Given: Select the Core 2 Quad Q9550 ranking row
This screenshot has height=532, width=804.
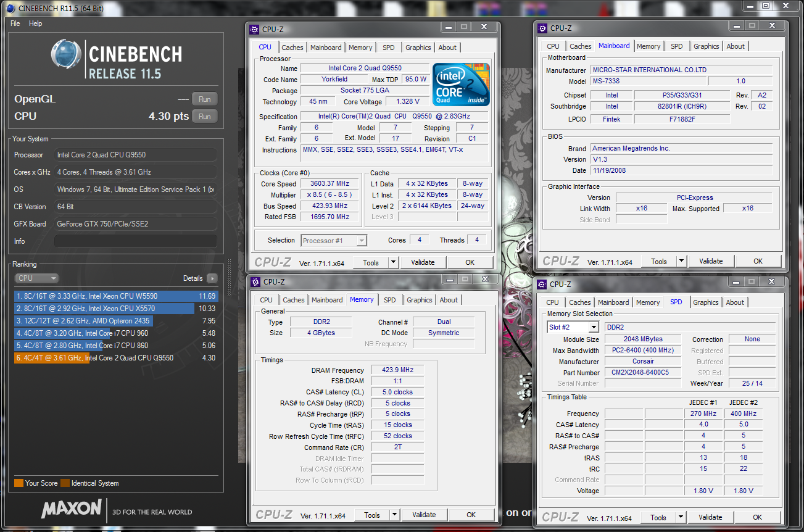Looking at the screenshot, I should (x=116, y=358).
